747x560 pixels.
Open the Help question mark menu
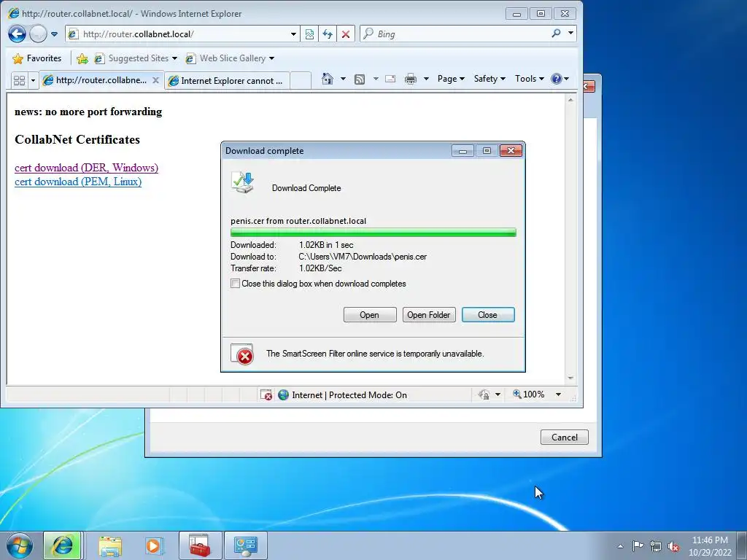pos(560,79)
